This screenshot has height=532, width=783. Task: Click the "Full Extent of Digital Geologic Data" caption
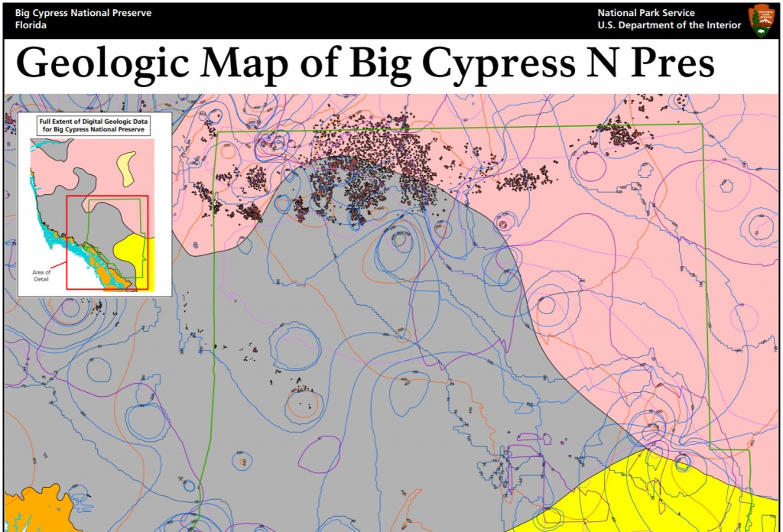click(92, 122)
